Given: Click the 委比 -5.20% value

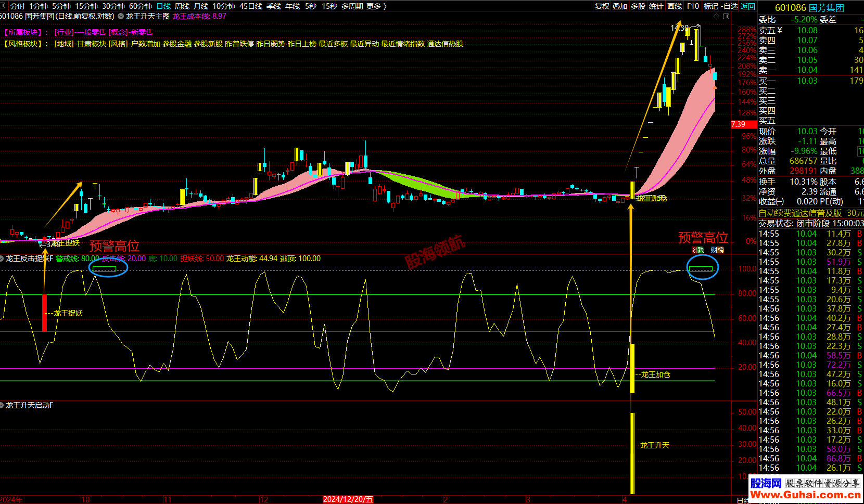Looking at the screenshot, I should coord(804,19).
